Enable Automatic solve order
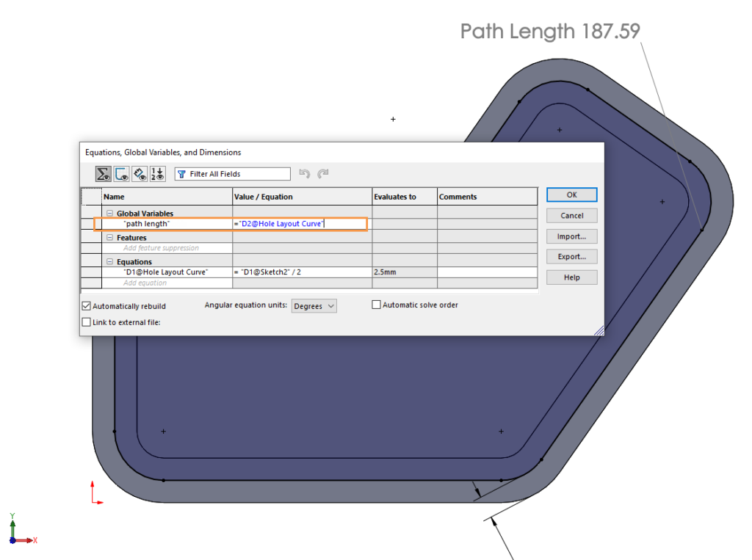Viewport: 752px width, 560px height. coord(376,305)
